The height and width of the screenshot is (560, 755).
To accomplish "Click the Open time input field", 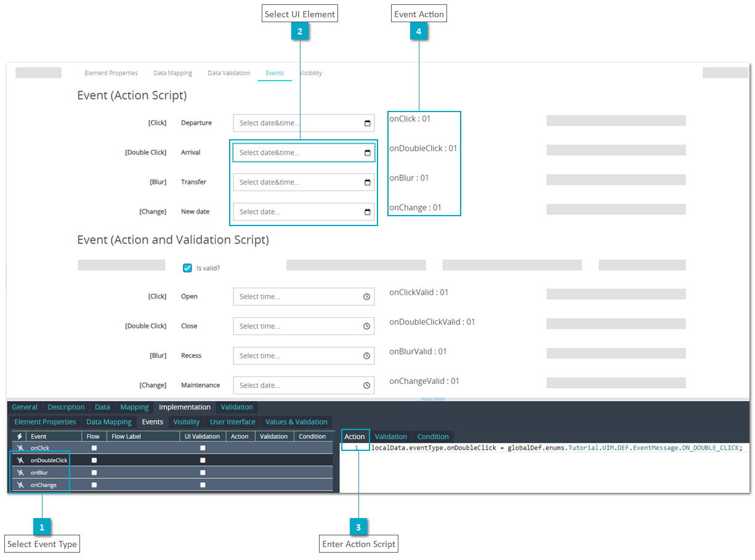I will (x=304, y=297).
